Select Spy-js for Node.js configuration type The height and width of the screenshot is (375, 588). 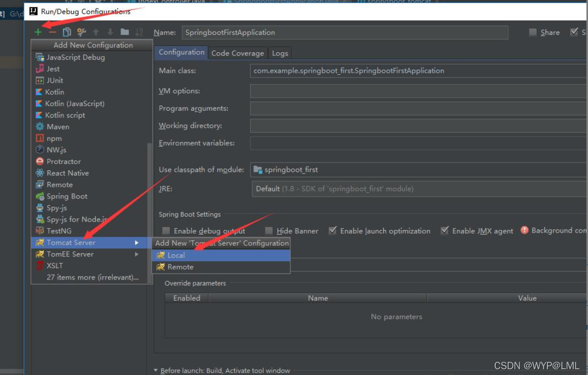[x=90, y=219]
